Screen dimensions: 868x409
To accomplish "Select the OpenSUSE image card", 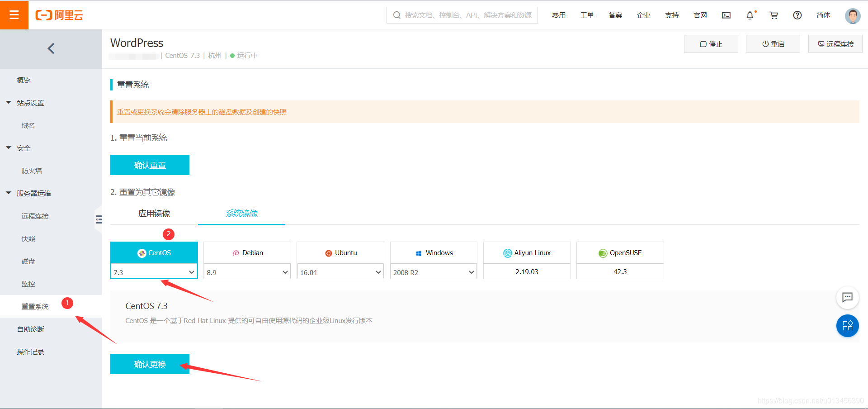I will click(620, 253).
